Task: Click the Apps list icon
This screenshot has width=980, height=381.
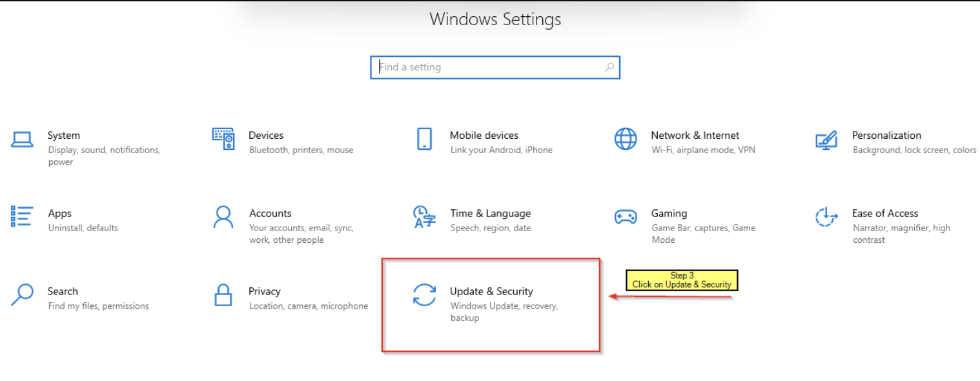Action: click(x=21, y=216)
